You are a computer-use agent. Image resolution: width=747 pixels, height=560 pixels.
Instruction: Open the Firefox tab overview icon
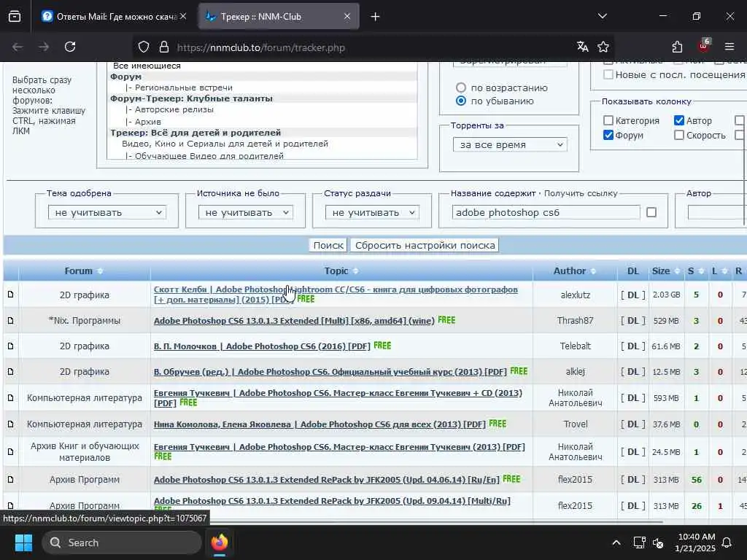(15, 17)
